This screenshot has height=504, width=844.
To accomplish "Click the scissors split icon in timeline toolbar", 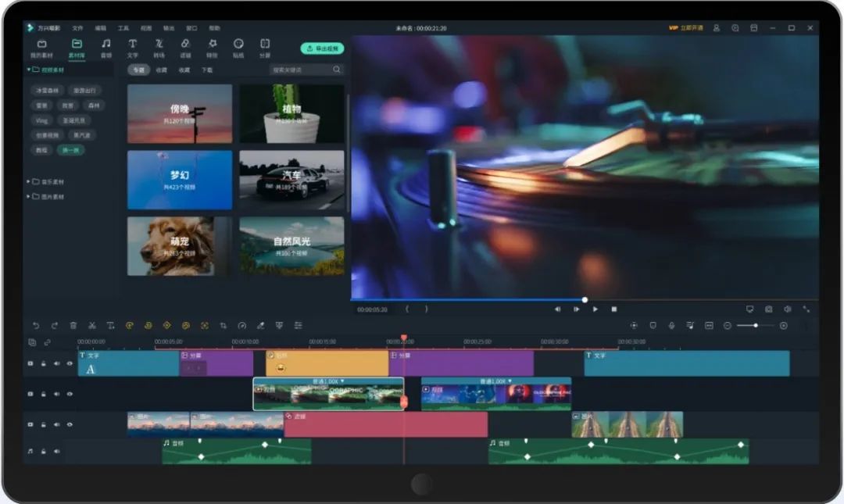I will 91,325.
